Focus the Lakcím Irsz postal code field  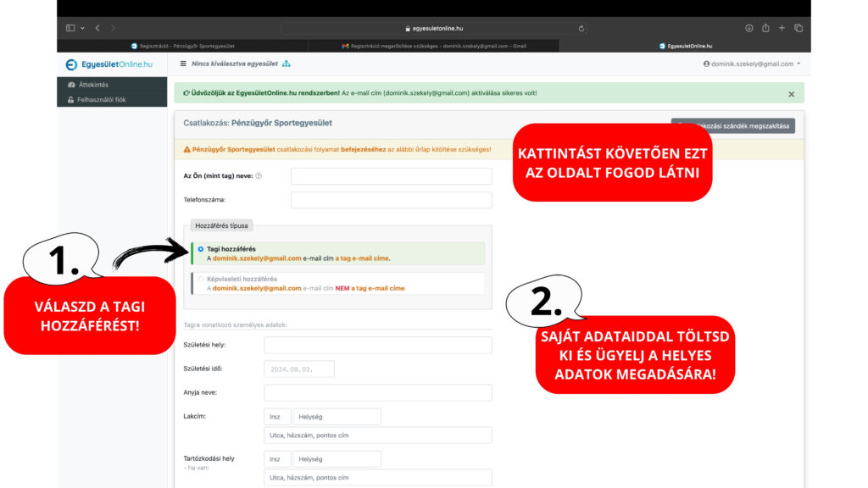point(277,417)
